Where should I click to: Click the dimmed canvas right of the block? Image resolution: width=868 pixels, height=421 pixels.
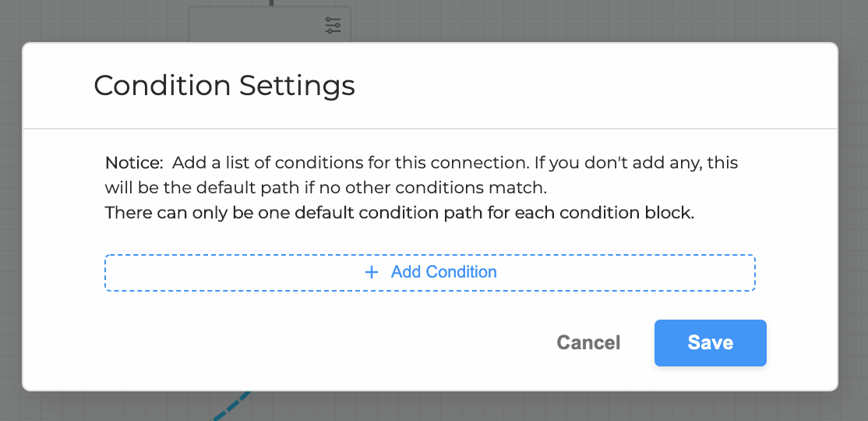click(584, 20)
